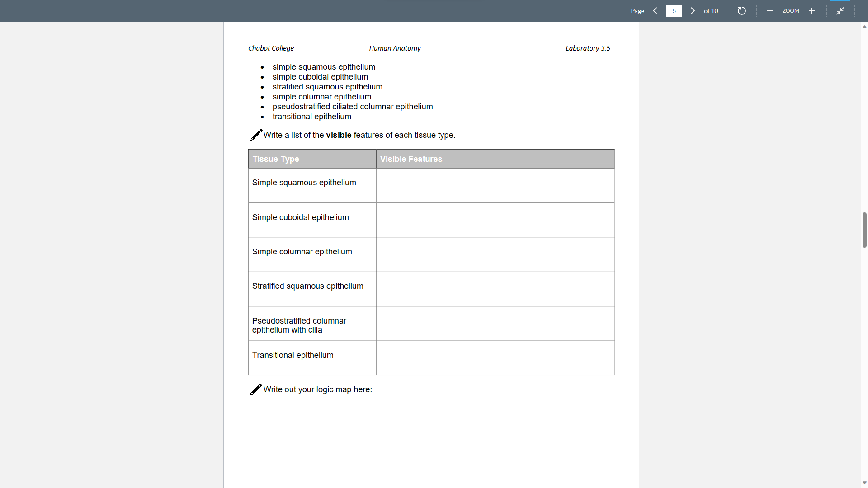The width and height of the screenshot is (868, 488).
Task: Click the page number input field
Action: point(674,11)
